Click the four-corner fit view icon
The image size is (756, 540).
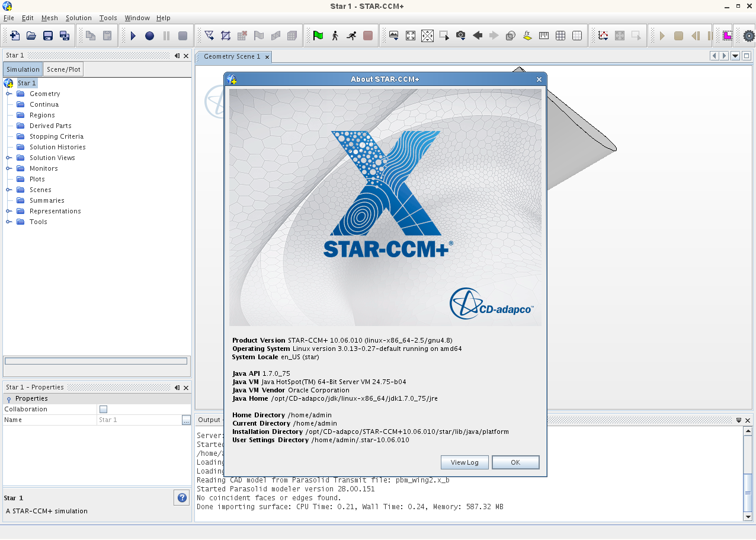tap(411, 36)
